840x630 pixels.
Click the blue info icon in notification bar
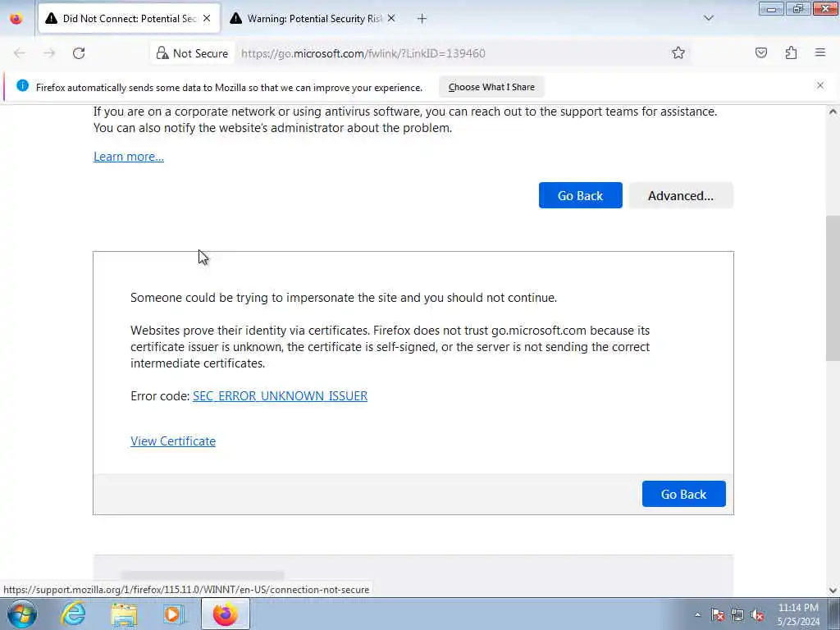22,85
